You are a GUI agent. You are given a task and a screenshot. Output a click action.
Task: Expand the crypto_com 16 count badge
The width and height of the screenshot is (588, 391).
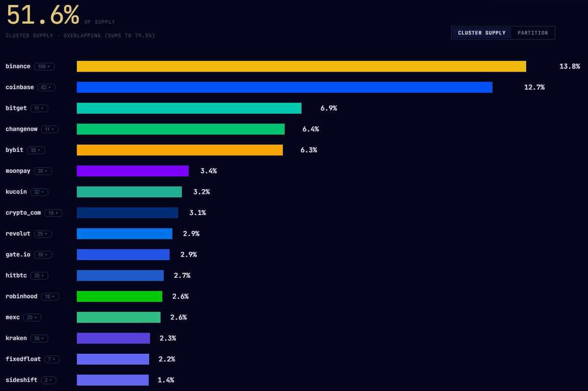[53, 213]
